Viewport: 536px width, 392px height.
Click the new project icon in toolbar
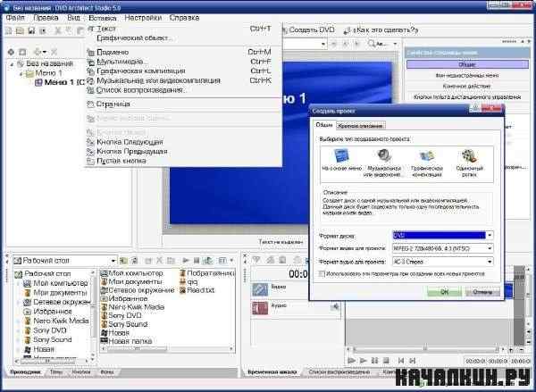pyautogui.click(x=9, y=30)
